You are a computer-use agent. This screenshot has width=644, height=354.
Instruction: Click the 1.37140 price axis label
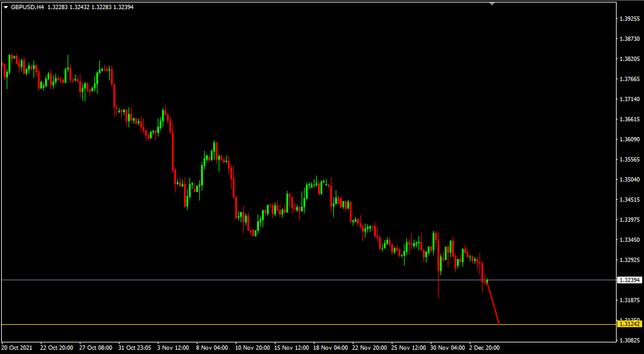point(630,99)
